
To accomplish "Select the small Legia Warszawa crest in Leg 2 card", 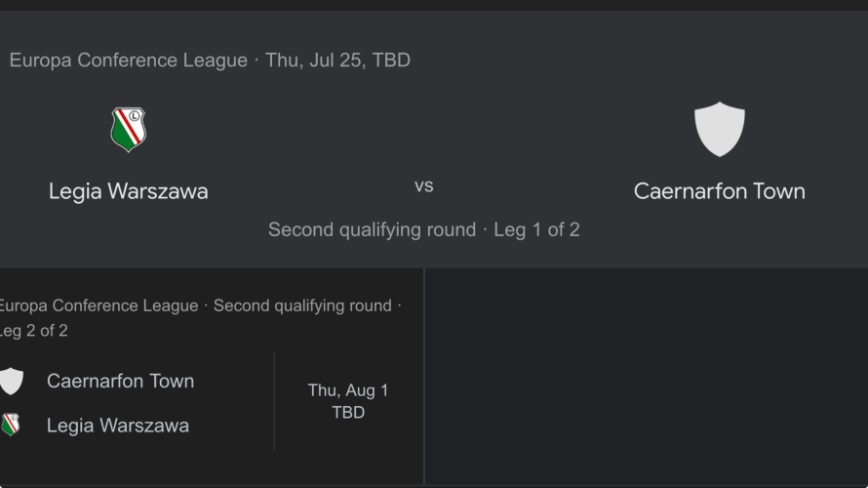I will click(11, 425).
